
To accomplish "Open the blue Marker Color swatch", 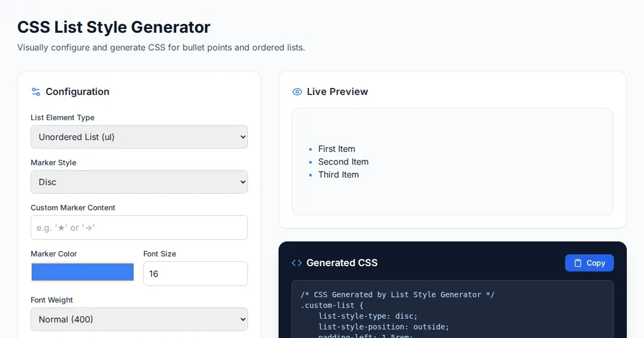I will 83,272.
